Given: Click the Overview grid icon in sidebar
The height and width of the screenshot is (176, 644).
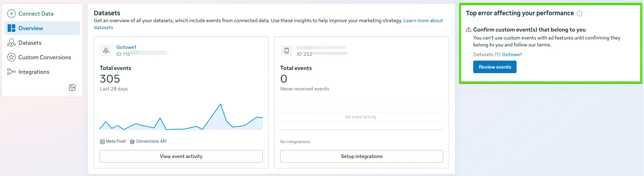Looking at the screenshot, I should (11, 28).
